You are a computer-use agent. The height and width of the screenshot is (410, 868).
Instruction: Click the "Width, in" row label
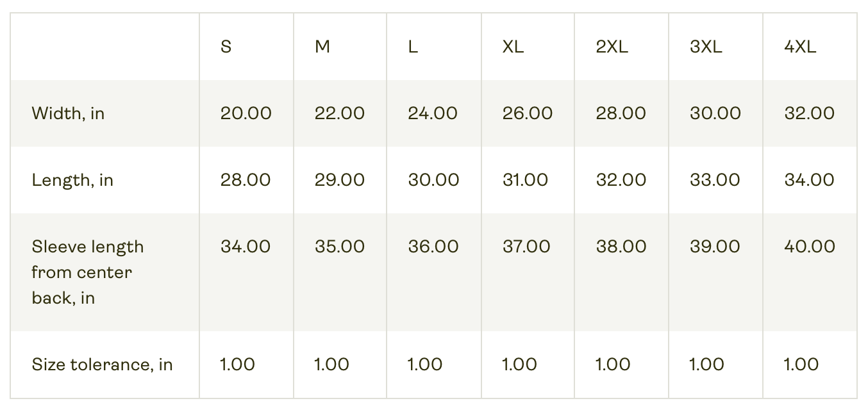coord(68,113)
